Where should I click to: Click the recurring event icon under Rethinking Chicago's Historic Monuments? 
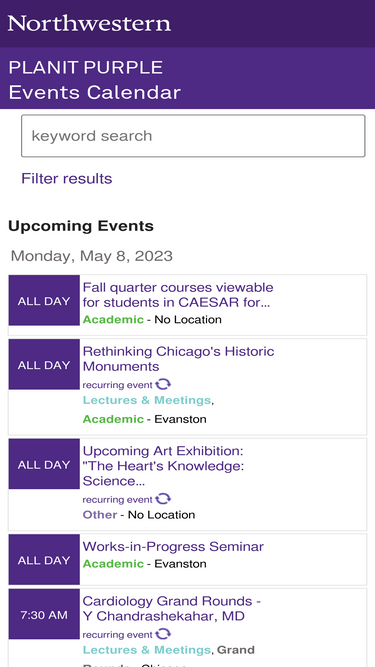point(163,385)
